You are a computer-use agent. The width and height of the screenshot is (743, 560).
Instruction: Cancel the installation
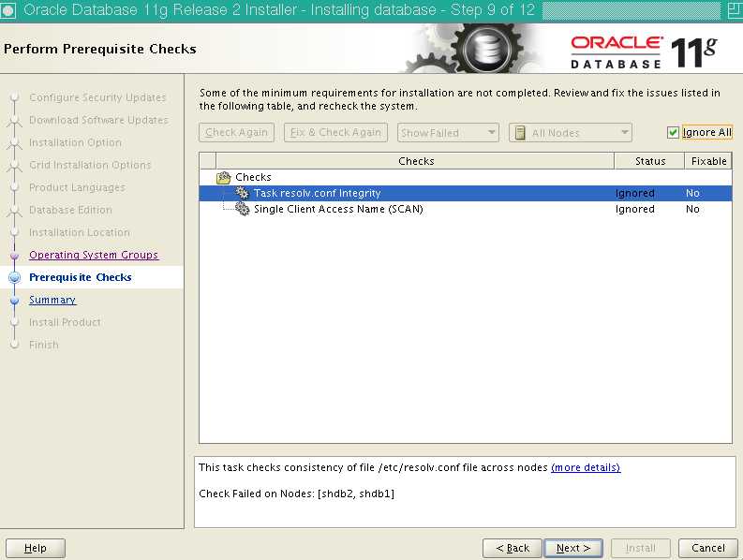click(x=708, y=548)
